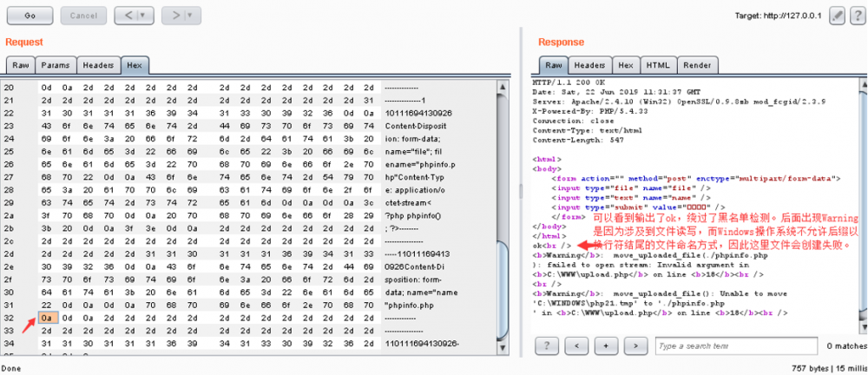Click the next match arrow button
Viewport: 868px width, 375px height.
point(635,345)
